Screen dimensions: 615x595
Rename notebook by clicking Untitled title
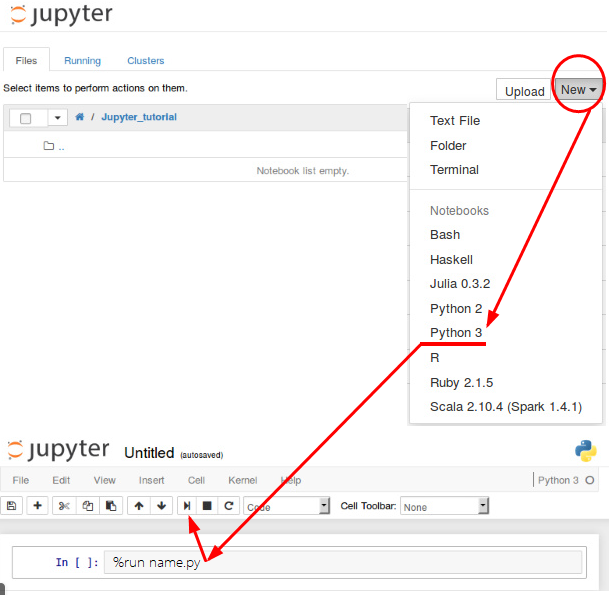(x=149, y=453)
